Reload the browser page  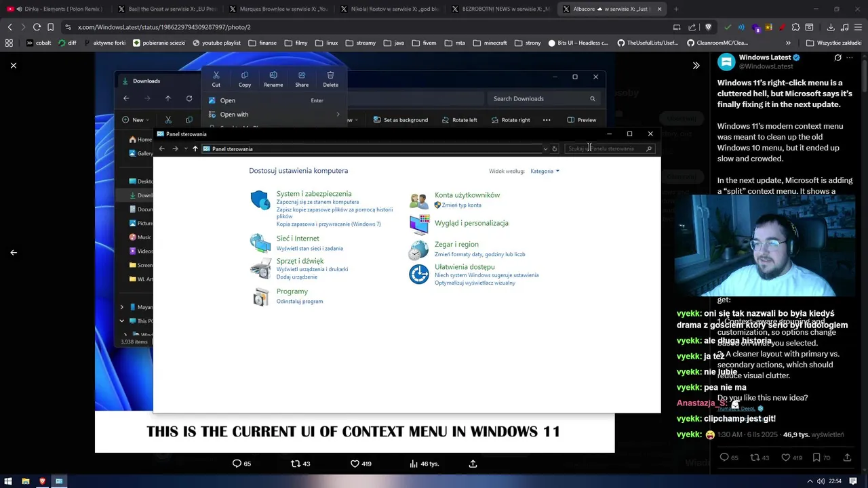(37, 27)
